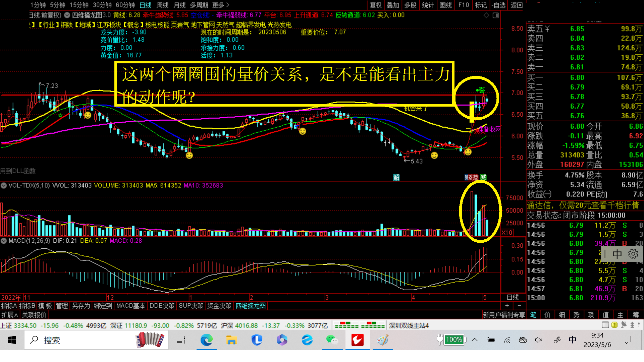Click the gold coin status bar icon
Screen dimensions: 644x362
(x=614, y=325)
